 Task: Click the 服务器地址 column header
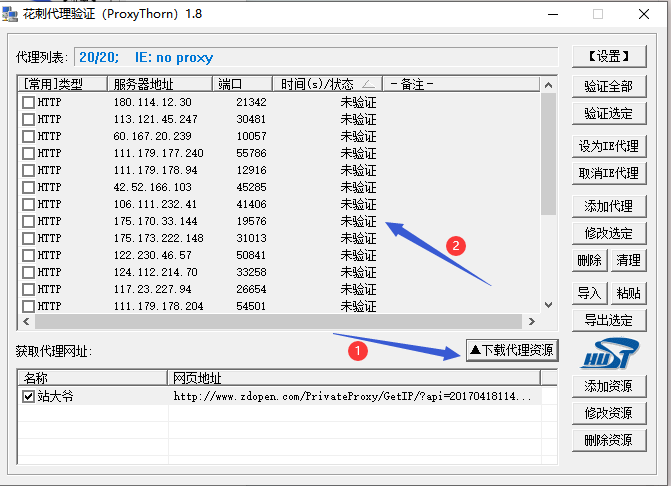pos(158,84)
